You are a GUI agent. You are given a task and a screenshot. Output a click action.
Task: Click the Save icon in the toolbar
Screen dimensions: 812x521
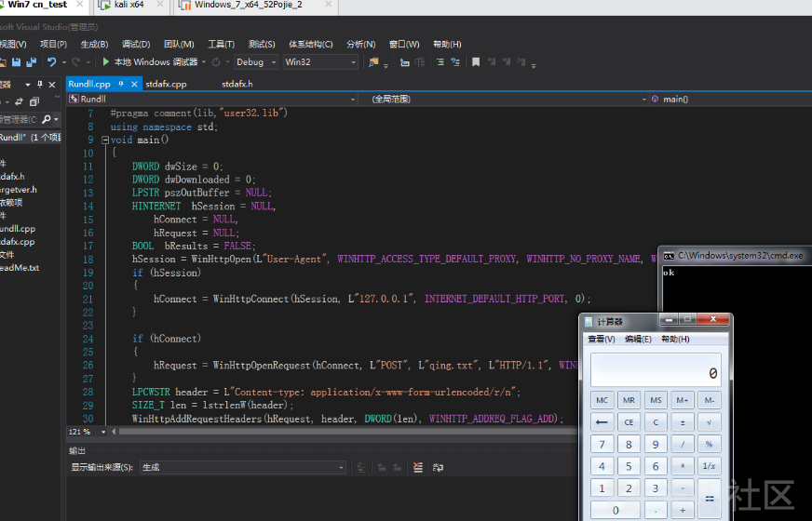coord(17,62)
